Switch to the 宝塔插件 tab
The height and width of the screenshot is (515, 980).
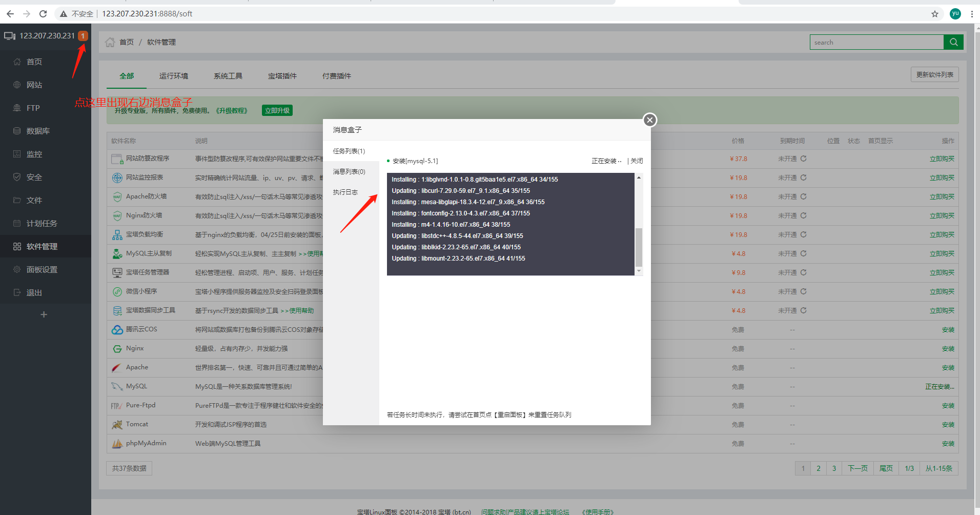(282, 76)
